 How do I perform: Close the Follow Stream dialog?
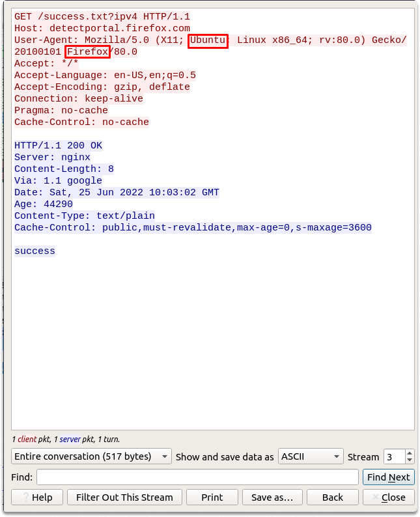[388, 497]
